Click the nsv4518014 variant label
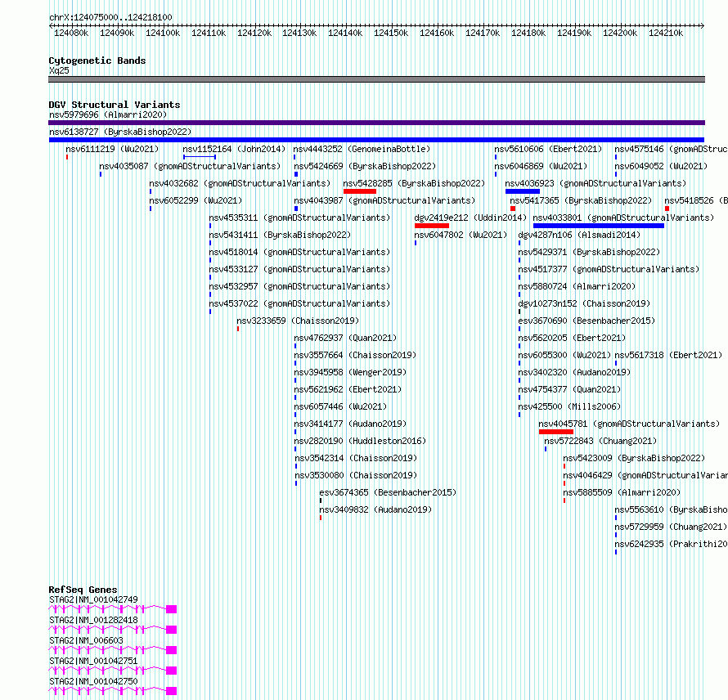 coord(299,252)
